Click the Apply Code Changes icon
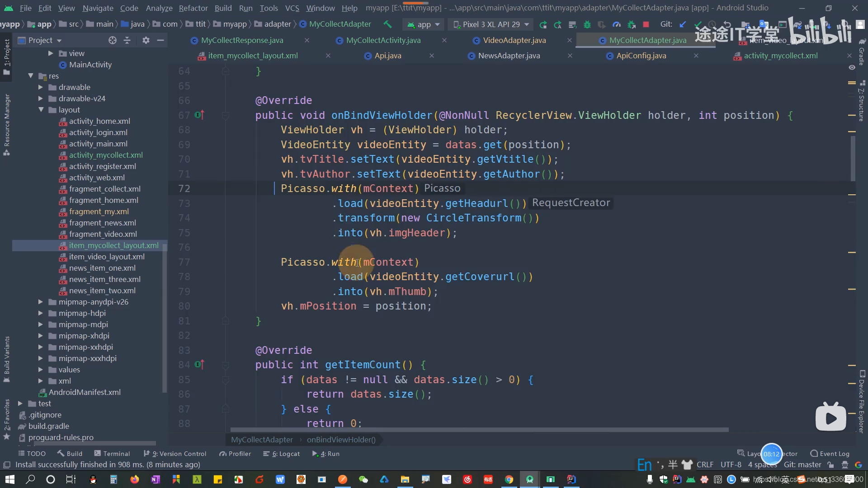 [x=572, y=24]
